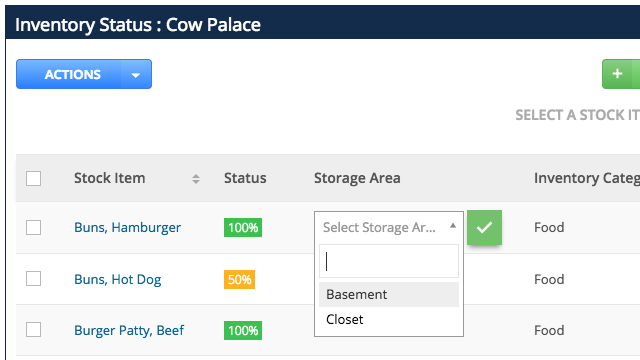The image size is (640, 360).
Task: Tick the Burger Patty, Beef row checkbox
Action: click(x=33, y=330)
